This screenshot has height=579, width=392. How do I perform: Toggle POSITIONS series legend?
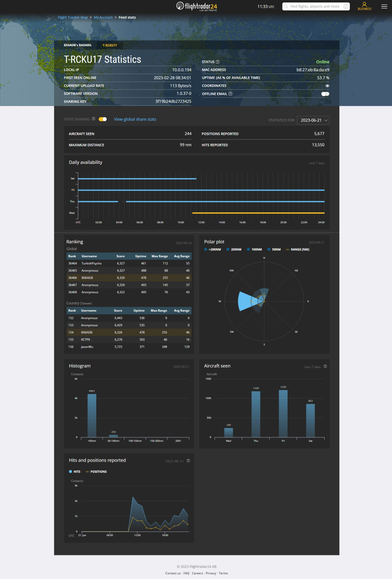(96, 472)
